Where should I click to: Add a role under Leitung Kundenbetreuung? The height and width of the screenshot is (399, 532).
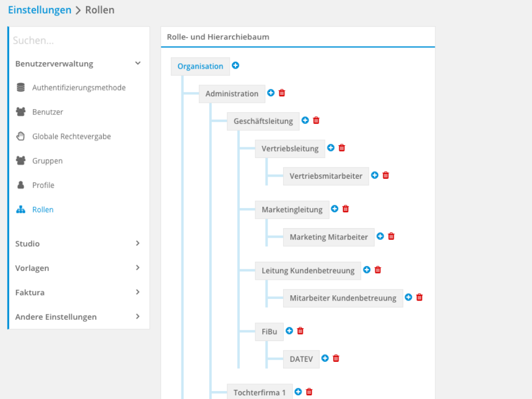pos(367,270)
